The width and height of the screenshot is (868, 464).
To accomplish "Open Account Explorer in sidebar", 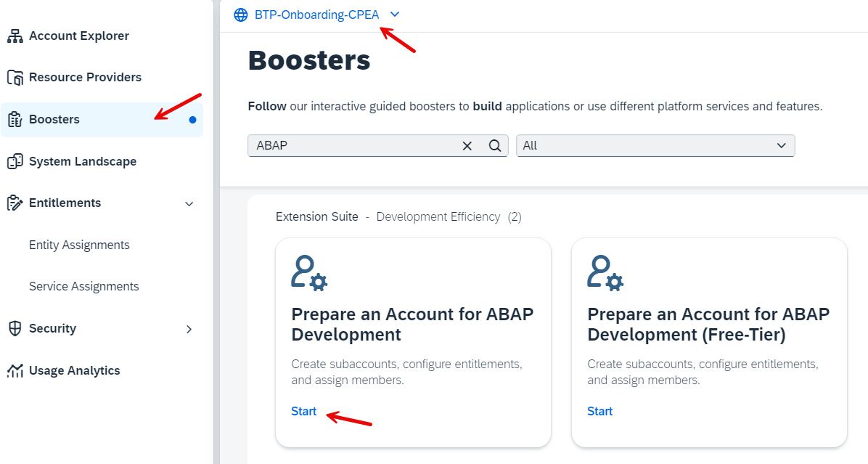I will click(78, 36).
